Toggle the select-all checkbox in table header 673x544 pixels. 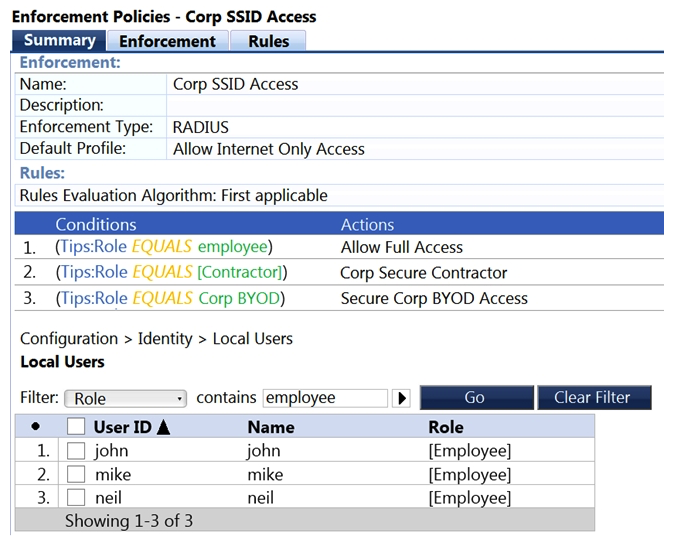click(76, 427)
